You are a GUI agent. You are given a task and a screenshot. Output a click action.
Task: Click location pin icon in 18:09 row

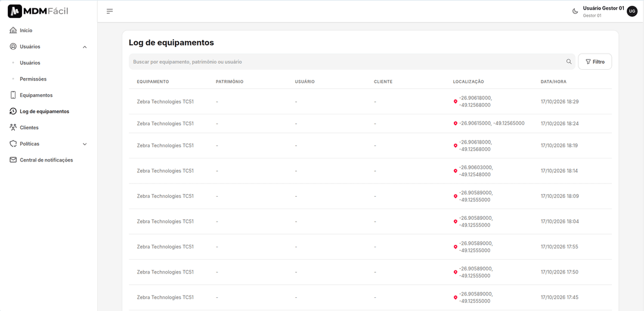pyautogui.click(x=456, y=196)
